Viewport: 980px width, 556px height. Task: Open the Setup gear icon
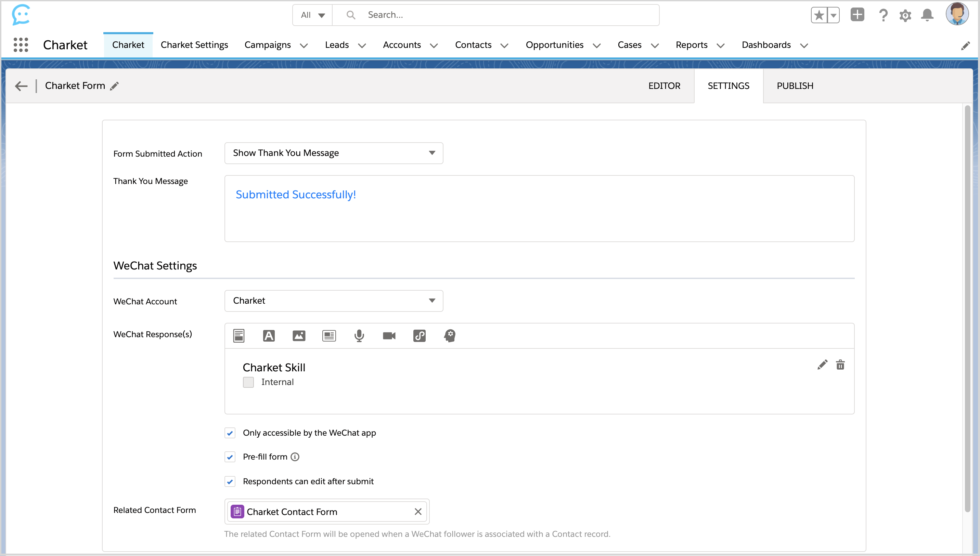point(905,15)
